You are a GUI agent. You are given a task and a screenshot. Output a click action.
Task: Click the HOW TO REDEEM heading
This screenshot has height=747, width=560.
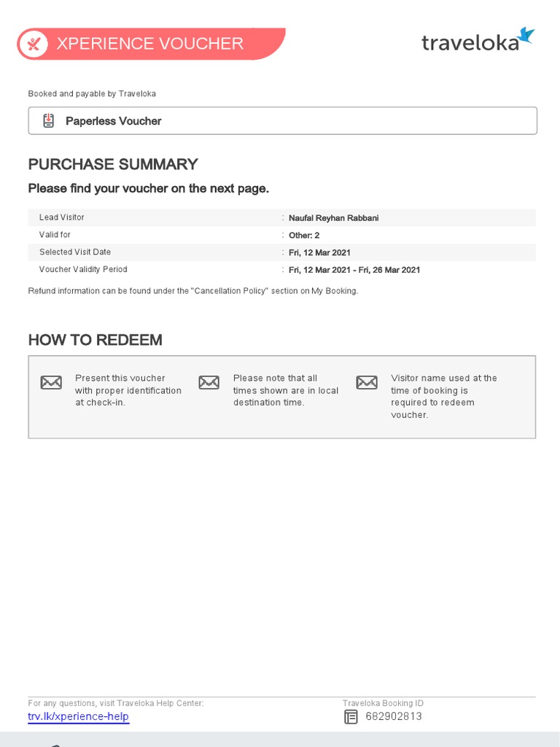point(96,340)
